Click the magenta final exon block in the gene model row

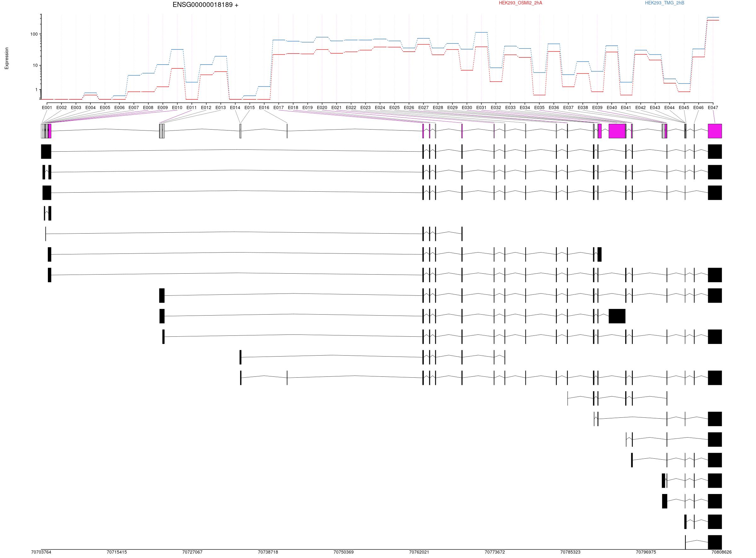click(715, 131)
